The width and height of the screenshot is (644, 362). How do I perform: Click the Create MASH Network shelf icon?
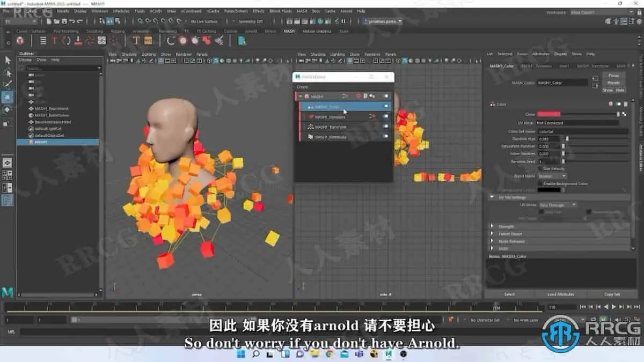pos(21,41)
